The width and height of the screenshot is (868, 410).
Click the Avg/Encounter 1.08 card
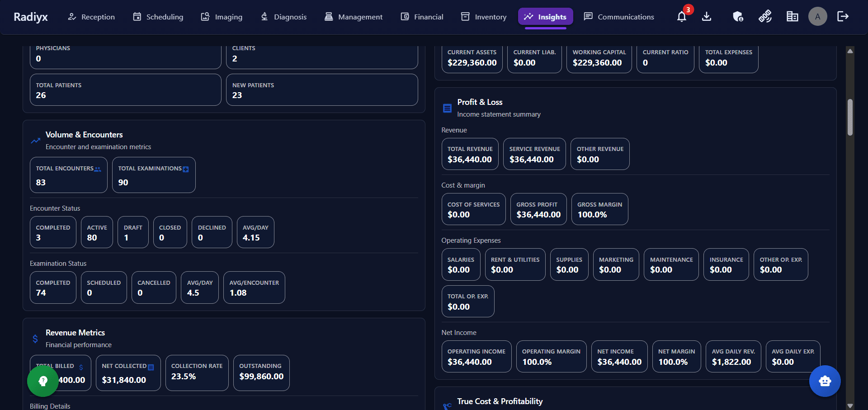click(254, 287)
